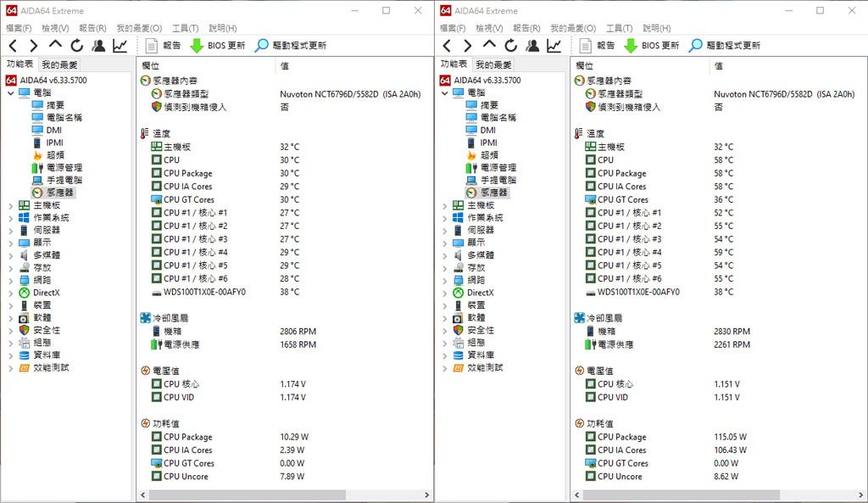Expand the 多媒體 node in right window tree
The width and height of the screenshot is (868, 503).
pyautogui.click(x=444, y=255)
